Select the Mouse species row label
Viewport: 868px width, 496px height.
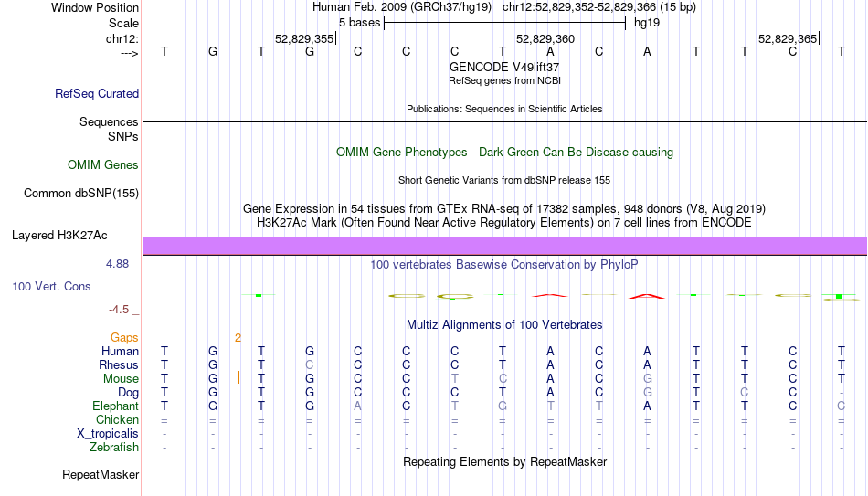121,379
